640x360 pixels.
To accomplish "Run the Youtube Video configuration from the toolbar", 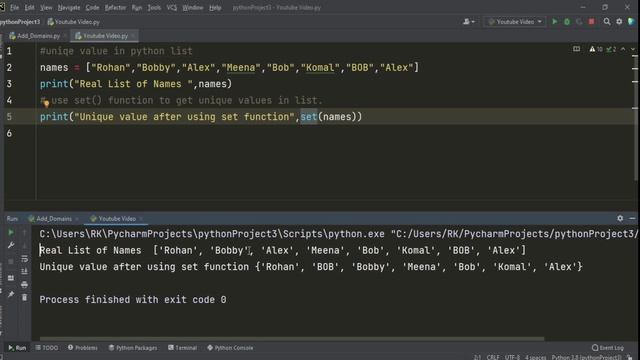I will [x=554, y=22].
